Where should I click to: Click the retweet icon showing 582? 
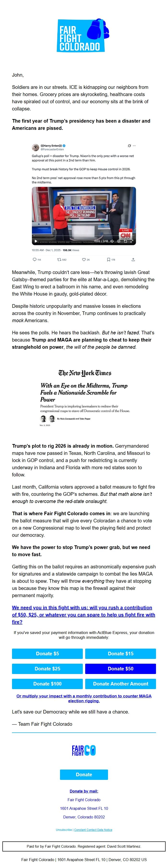pos(59,260)
